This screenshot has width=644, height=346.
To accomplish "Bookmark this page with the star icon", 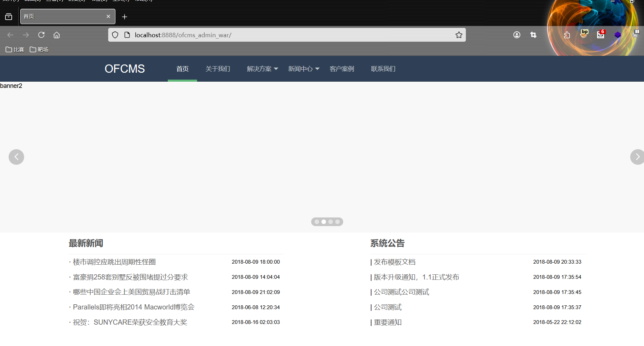I will (459, 35).
